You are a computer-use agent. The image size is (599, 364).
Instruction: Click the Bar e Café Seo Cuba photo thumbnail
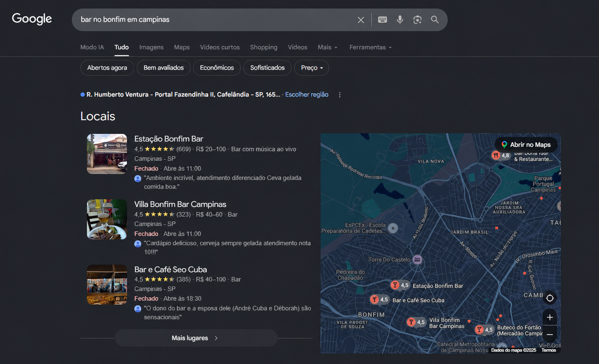(x=107, y=285)
